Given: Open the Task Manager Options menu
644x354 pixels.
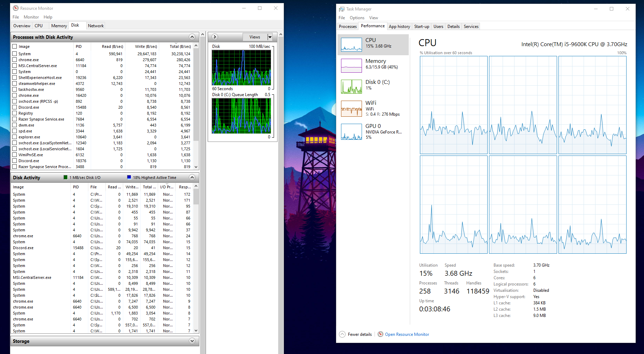Looking at the screenshot, I should pos(357,18).
